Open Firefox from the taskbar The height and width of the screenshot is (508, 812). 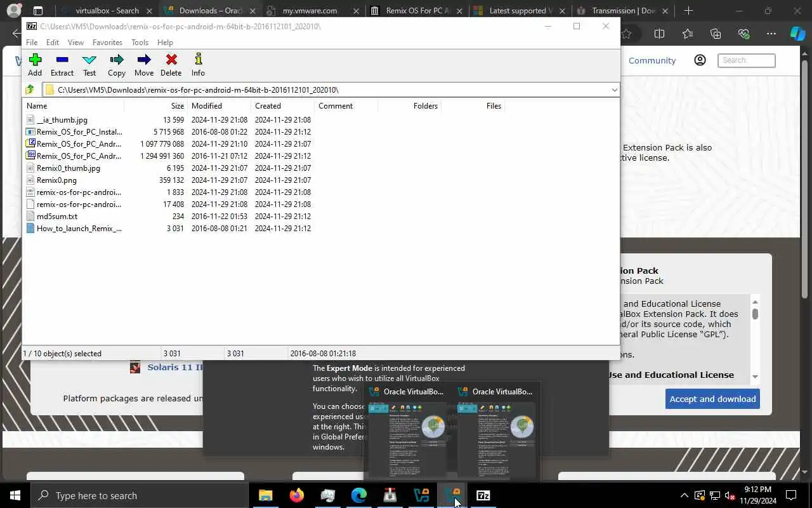[296, 495]
